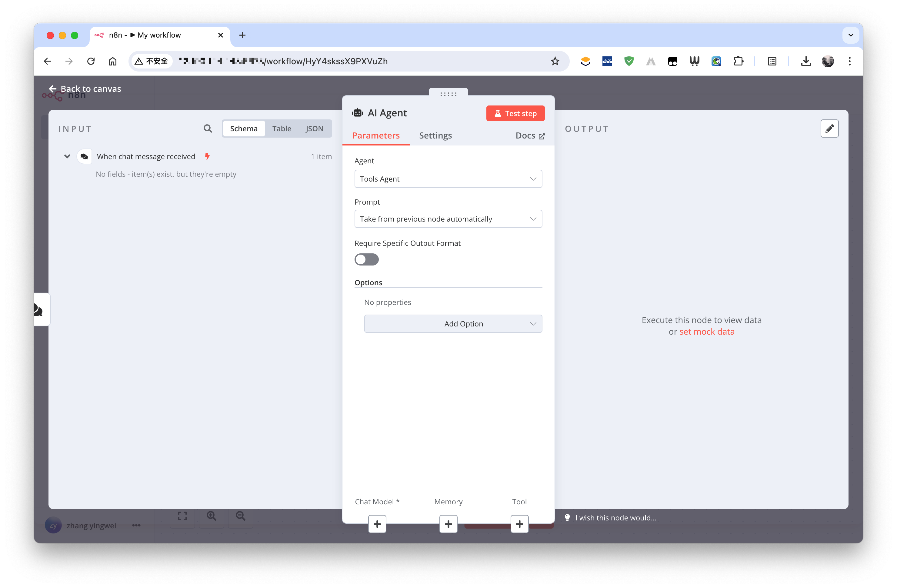This screenshot has width=897, height=588.
Task: Go back in browser history
Action: point(48,61)
